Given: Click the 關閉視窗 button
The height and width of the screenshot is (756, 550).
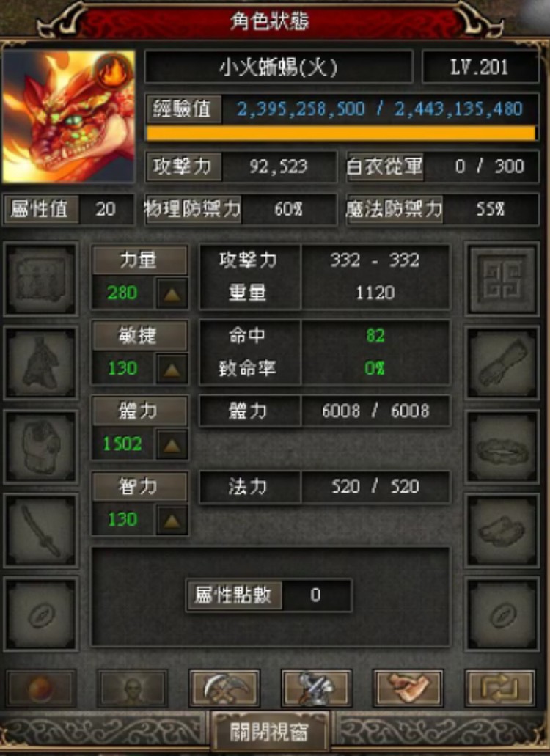Looking at the screenshot, I should [269, 732].
